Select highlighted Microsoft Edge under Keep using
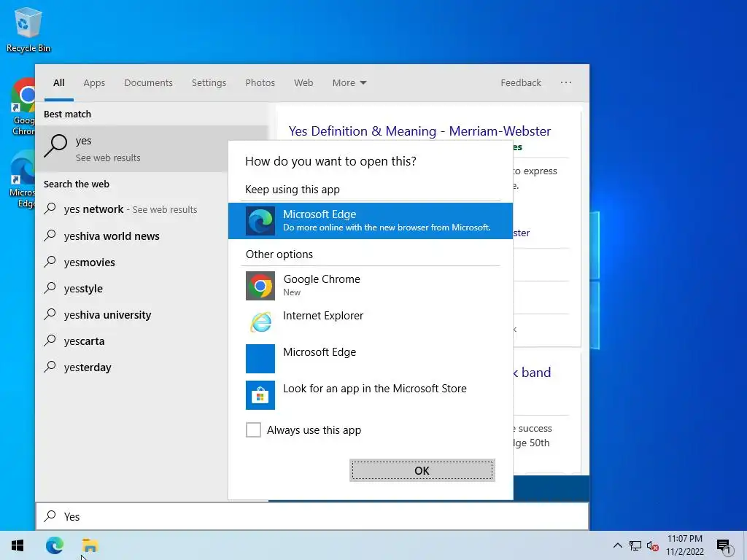This screenshot has height=560, width=747. [370, 220]
